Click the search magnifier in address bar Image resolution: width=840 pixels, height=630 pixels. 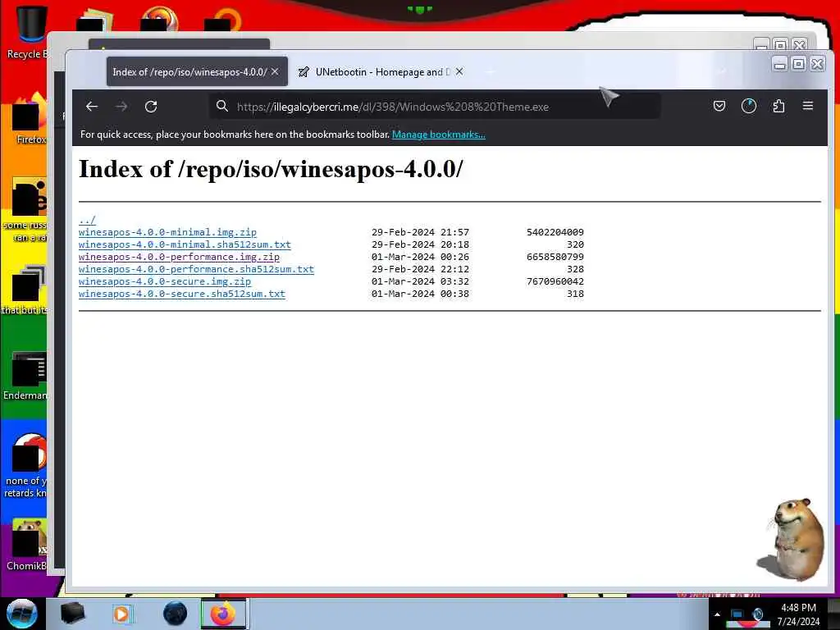(221, 106)
